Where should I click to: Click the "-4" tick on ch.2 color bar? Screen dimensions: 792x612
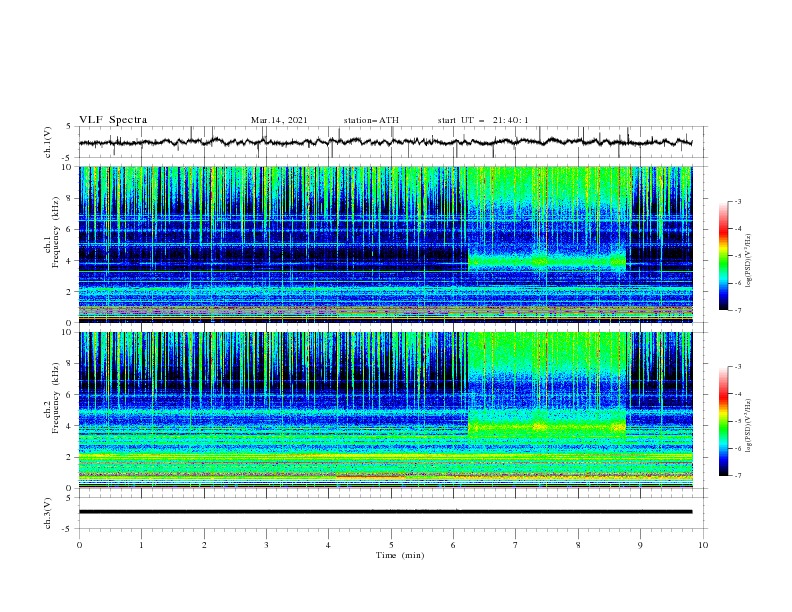[737, 394]
